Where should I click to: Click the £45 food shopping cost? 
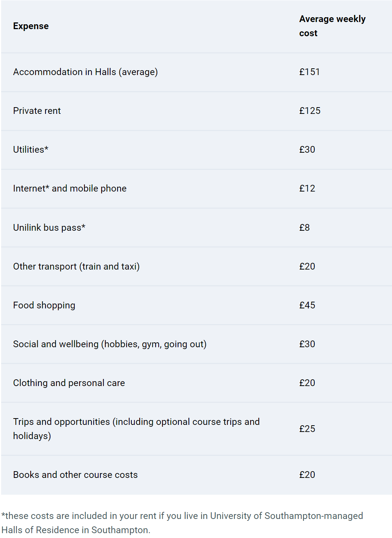pyautogui.click(x=307, y=305)
